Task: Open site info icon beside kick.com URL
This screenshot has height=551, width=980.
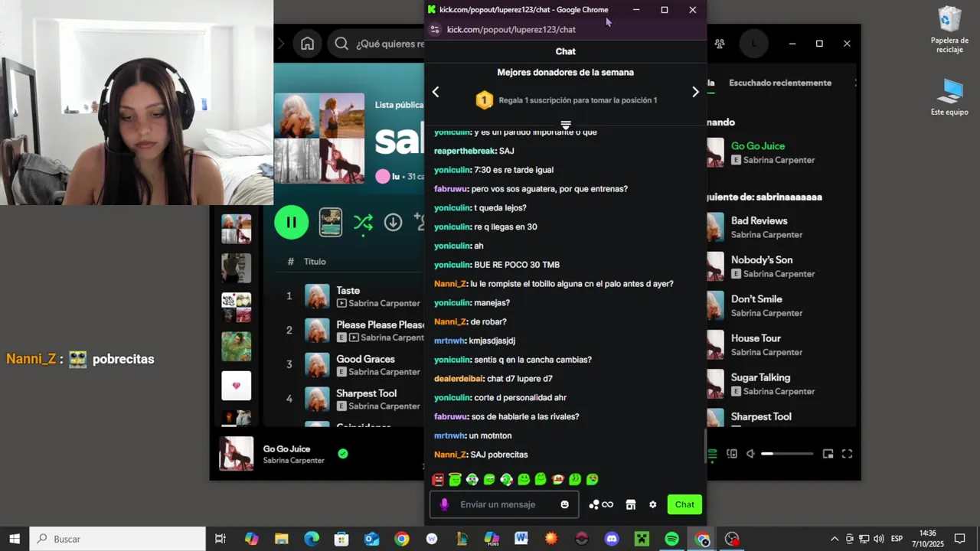Action: point(435,29)
